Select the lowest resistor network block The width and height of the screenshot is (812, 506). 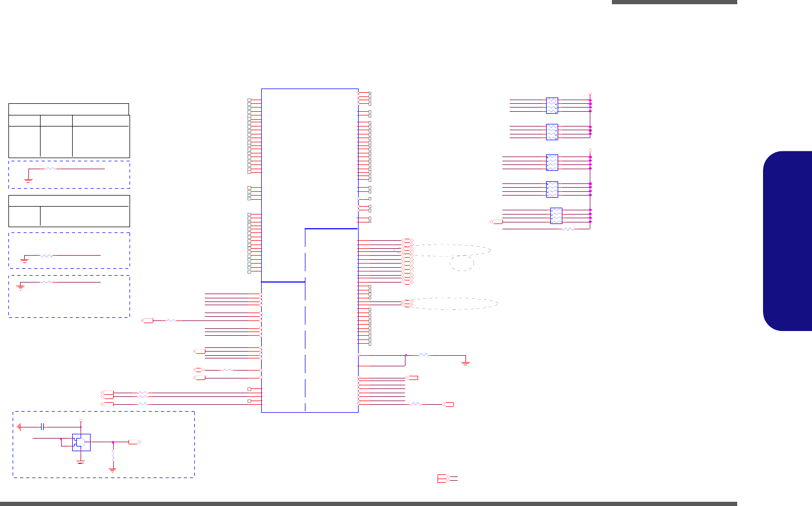coord(556,216)
